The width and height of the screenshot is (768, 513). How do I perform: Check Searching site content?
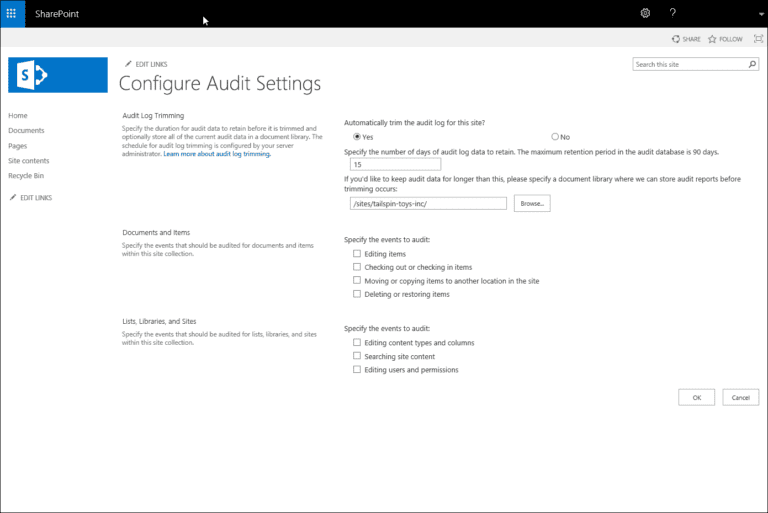click(x=357, y=356)
